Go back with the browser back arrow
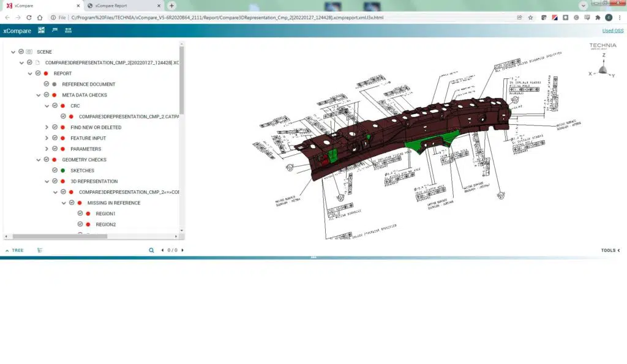 click(7, 18)
